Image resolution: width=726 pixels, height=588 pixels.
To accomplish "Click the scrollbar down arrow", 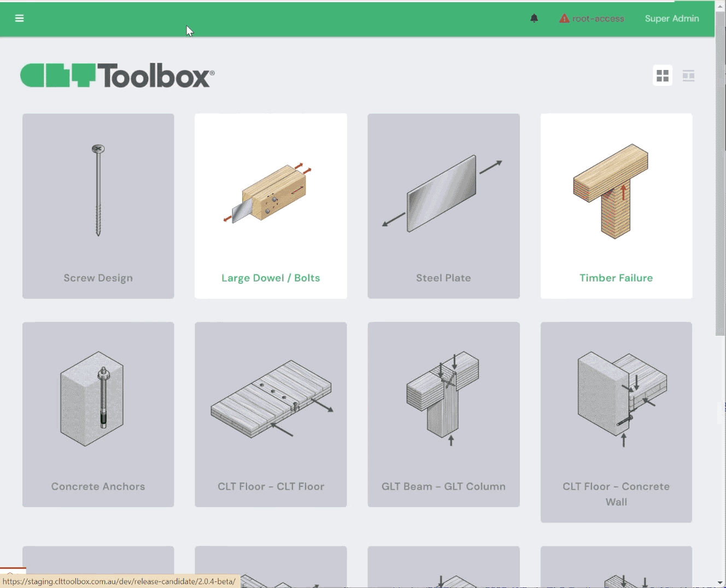I will coord(721,583).
